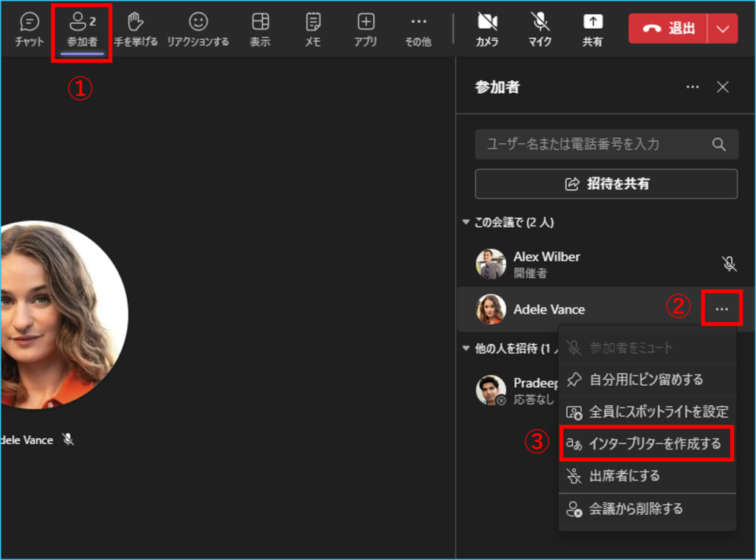Open その他 more options in toolbar
This screenshot has height=560, width=756.
[418, 29]
